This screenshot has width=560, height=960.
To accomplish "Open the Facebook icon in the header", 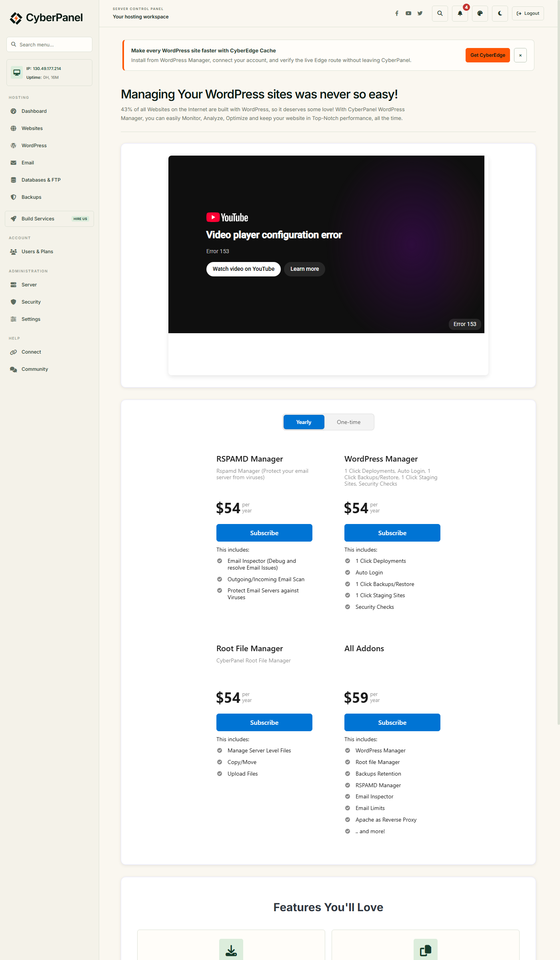I will (x=397, y=13).
